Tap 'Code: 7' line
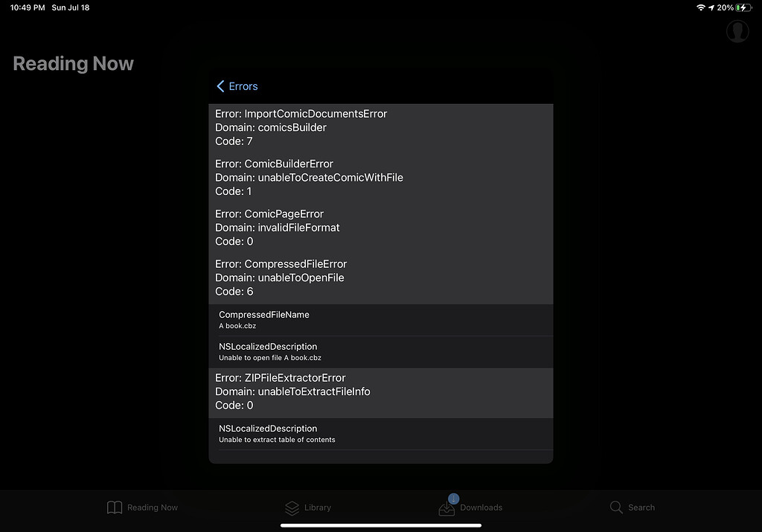This screenshot has height=532, width=762. point(234,141)
